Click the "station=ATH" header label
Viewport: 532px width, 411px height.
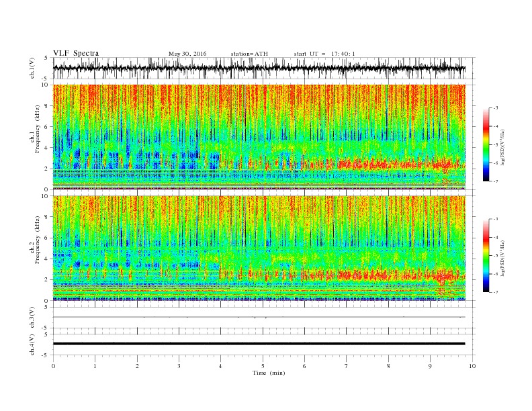point(249,54)
